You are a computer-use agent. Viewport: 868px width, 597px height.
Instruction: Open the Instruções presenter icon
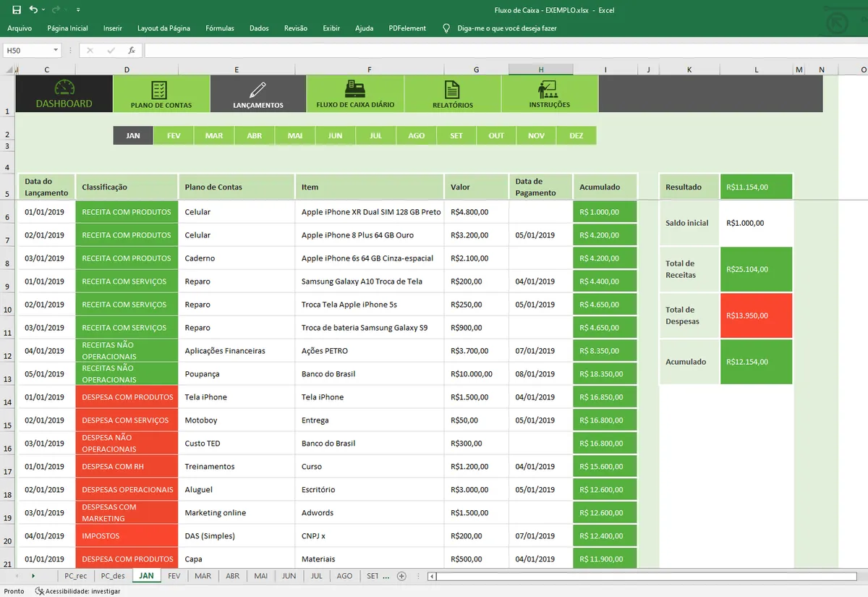[548, 90]
